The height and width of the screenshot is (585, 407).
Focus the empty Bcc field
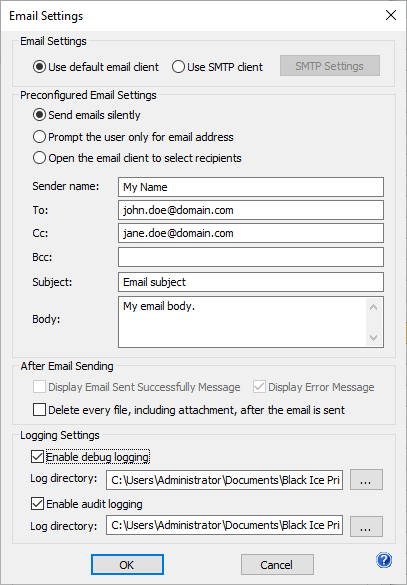[x=251, y=257]
